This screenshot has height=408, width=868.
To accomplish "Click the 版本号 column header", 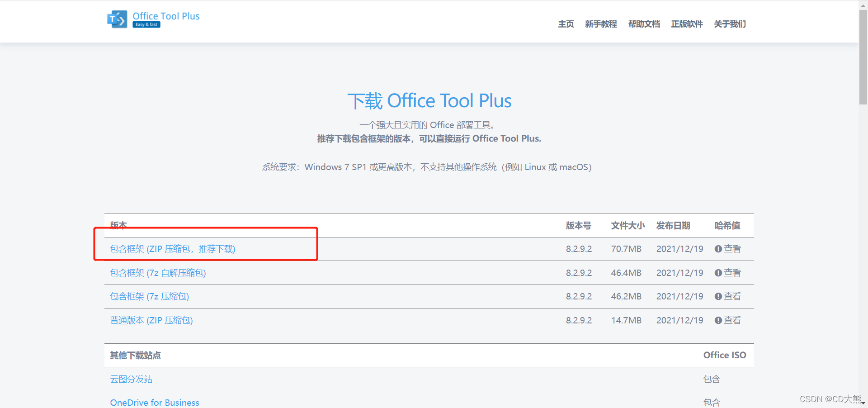I will click(578, 225).
